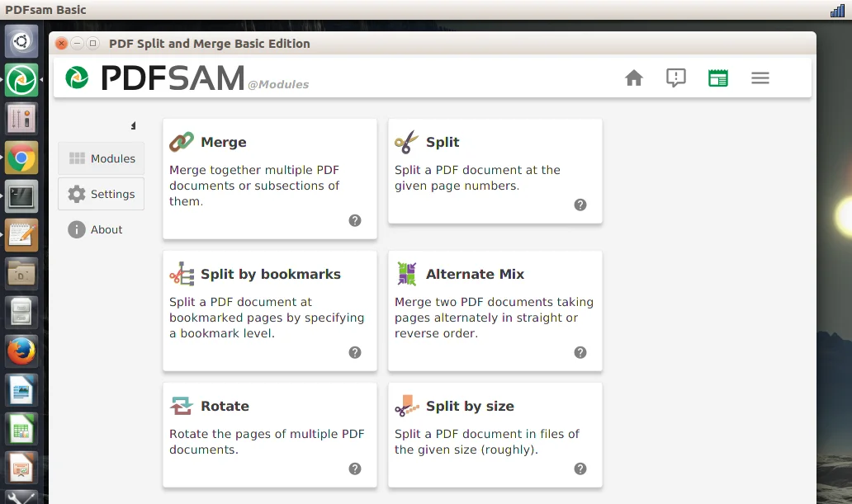Collapse the sidebar with the small arrow
The height and width of the screenshot is (504, 852).
[133, 126]
